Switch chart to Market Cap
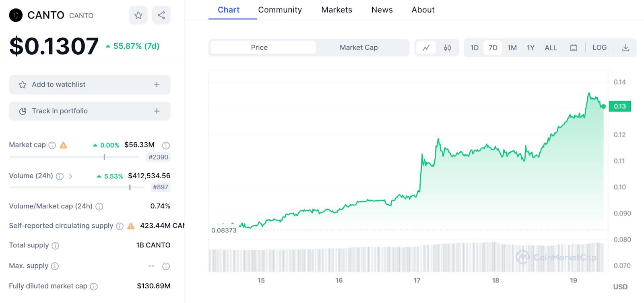This screenshot has height=303, width=644. pos(359,48)
